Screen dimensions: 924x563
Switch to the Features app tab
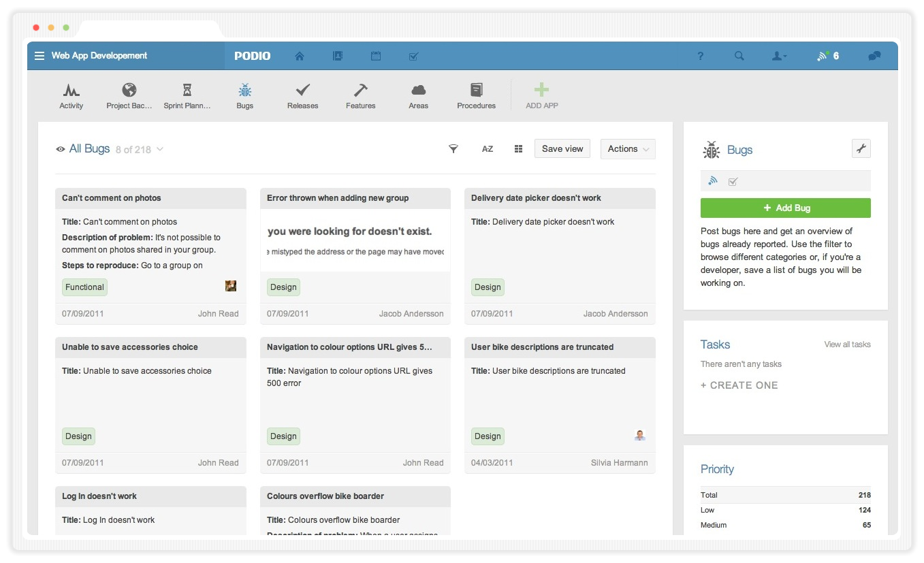(x=360, y=96)
